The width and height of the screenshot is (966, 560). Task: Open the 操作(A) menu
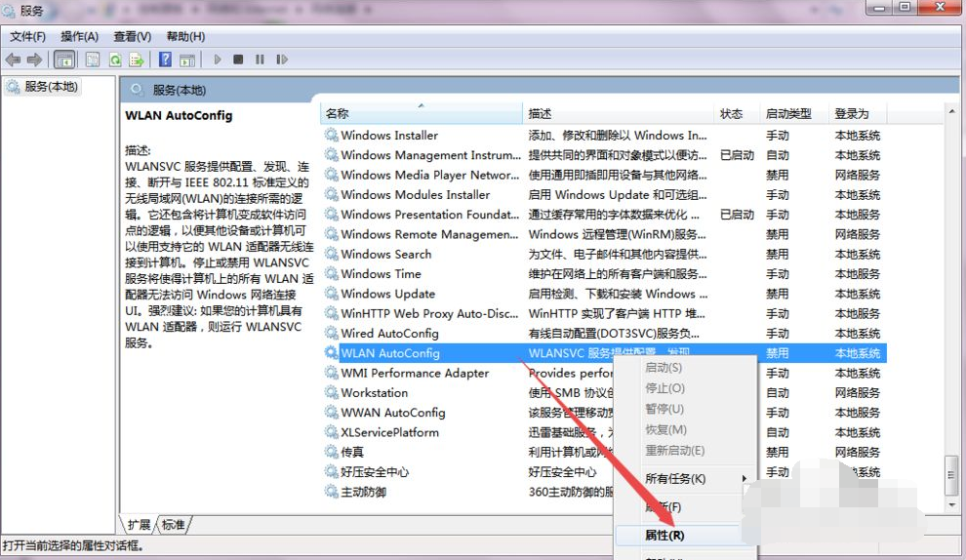[80, 36]
